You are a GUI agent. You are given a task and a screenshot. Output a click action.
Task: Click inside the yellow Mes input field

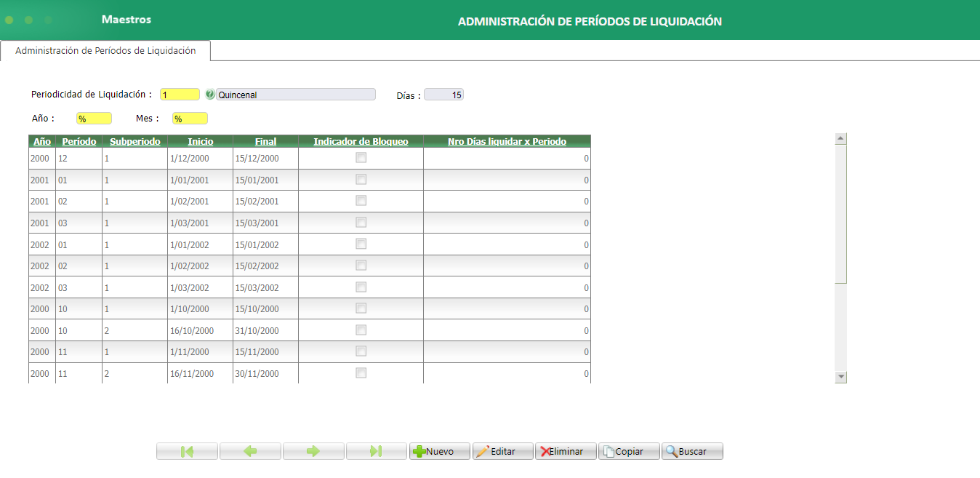190,118
